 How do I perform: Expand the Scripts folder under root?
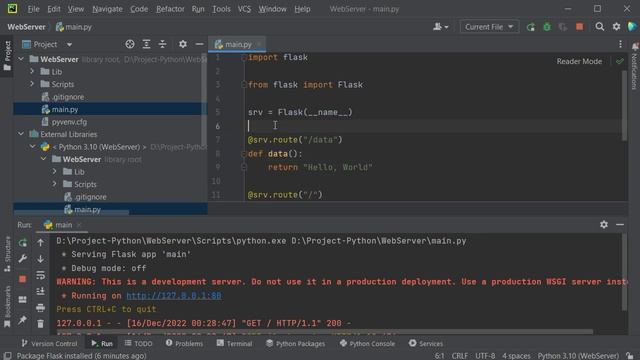pyautogui.click(x=32, y=84)
